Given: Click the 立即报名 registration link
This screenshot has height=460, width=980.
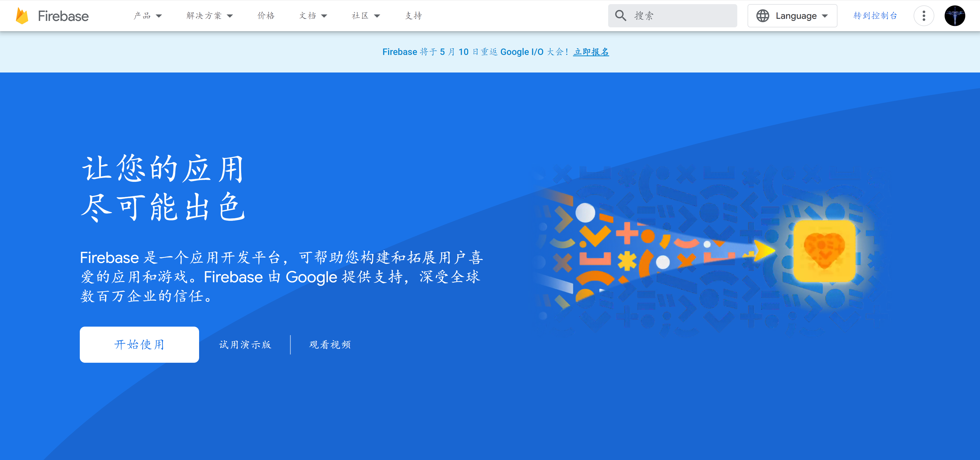Looking at the screenshot, I should tap(591, 52).
